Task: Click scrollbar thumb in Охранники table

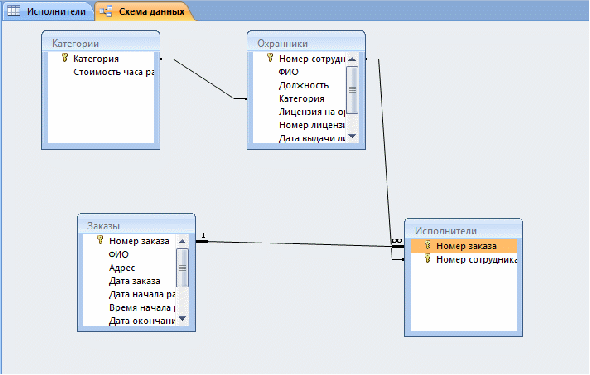Action: tap(352, 90)
